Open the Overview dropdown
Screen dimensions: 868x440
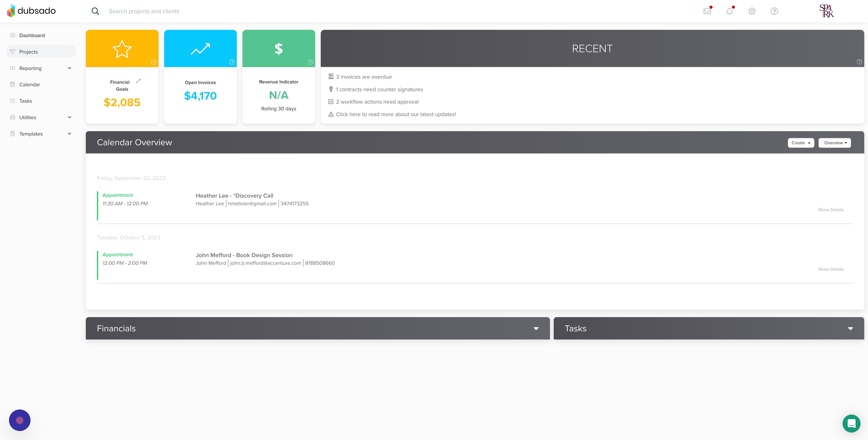pos(835,143)
